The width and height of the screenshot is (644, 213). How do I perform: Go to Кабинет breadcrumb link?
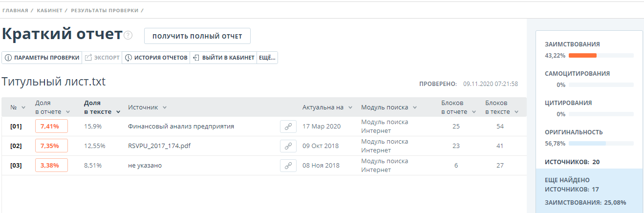pyautogui.click(x=49, y=10)
